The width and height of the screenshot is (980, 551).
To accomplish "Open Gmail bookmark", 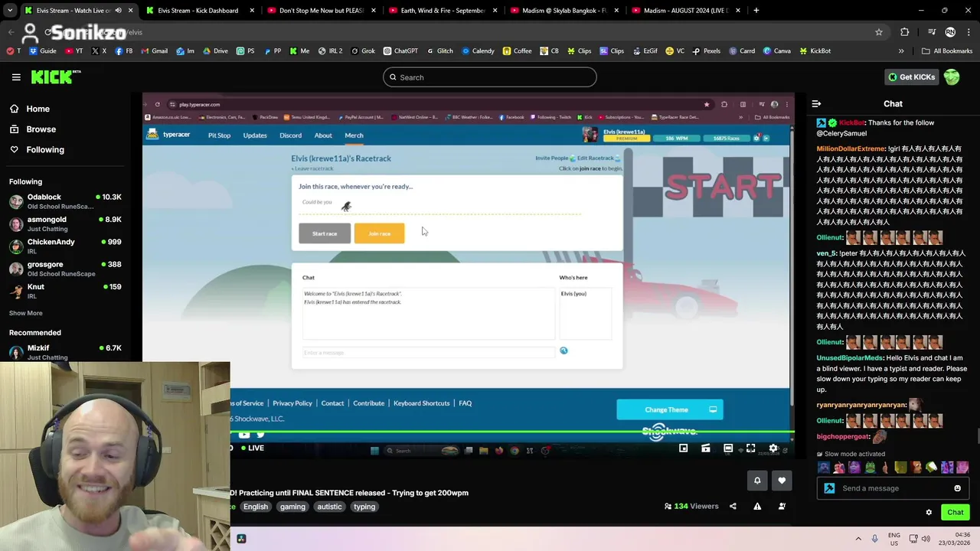I will pyautogui.click(x=154, y=51).
